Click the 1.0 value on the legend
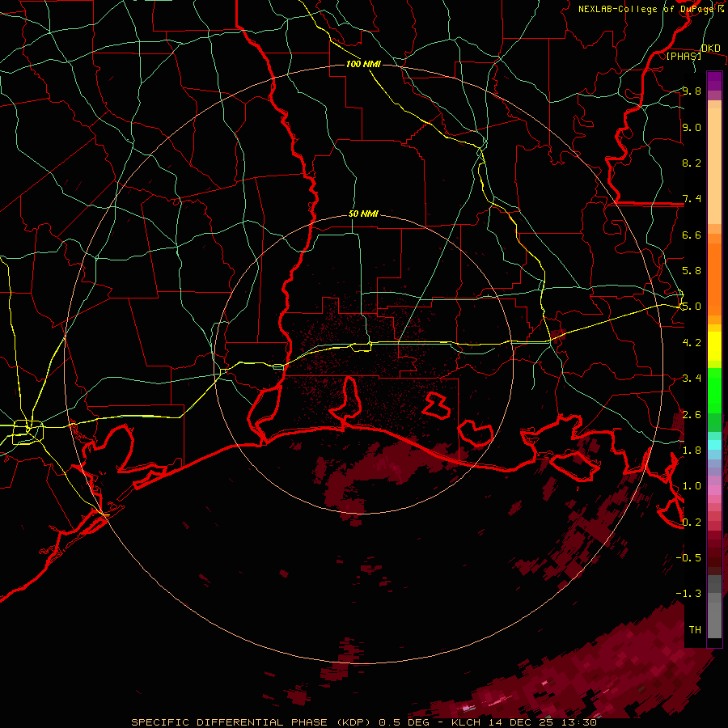The width and height of the screenshot is (728, 728). pyautogui.click(x=692, y=485)
